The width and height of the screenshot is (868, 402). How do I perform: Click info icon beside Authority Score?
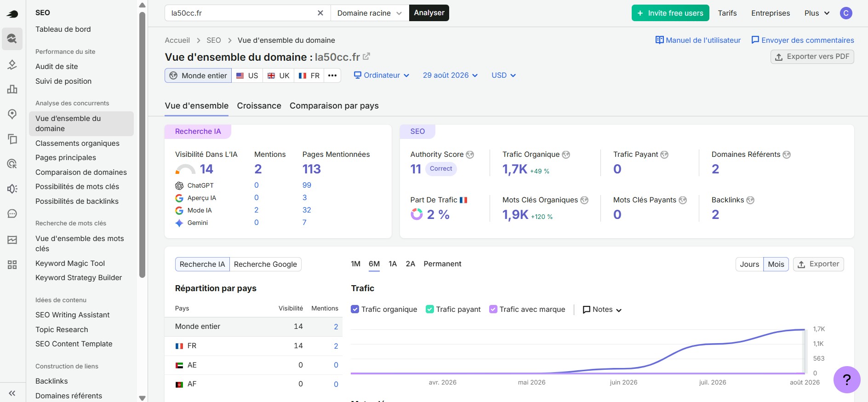[470, 155]
